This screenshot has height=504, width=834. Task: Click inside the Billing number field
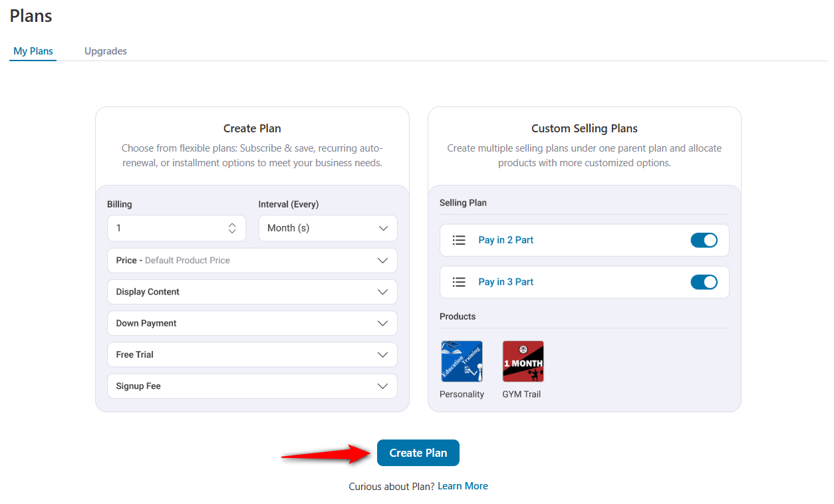[166, 228]
